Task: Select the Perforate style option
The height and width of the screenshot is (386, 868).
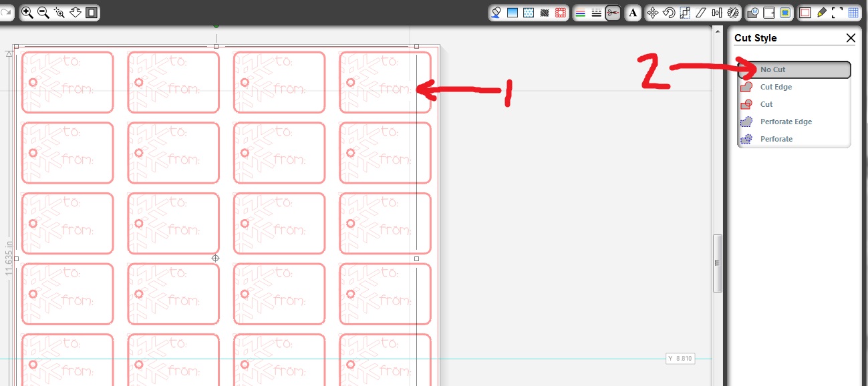Action: (x=794, y=139)
